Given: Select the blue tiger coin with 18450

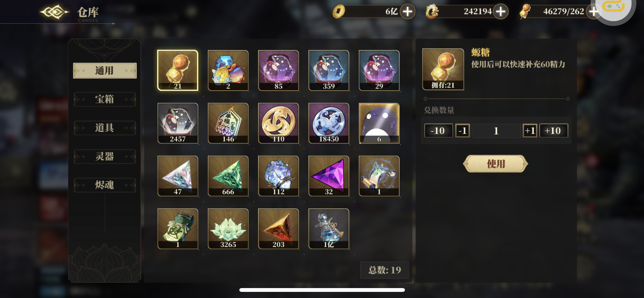Looking at the screenshot, I should pyautogui.click(x=329, y=123).
